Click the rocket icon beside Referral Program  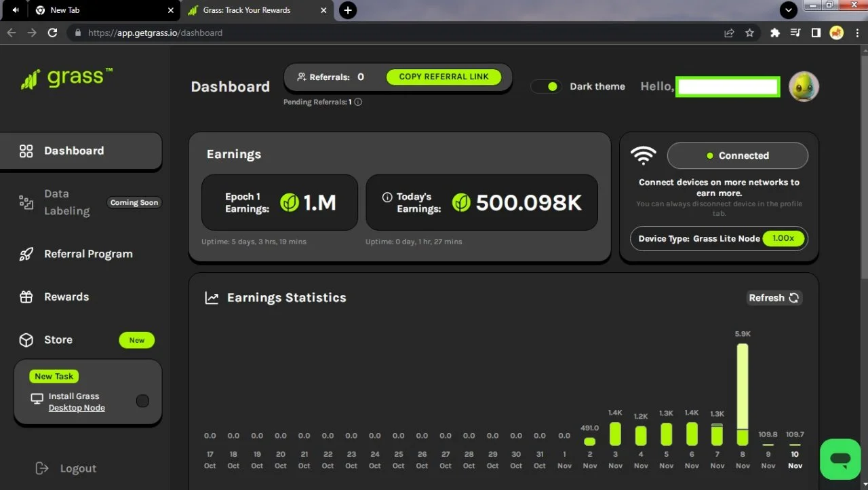[26, 255]
